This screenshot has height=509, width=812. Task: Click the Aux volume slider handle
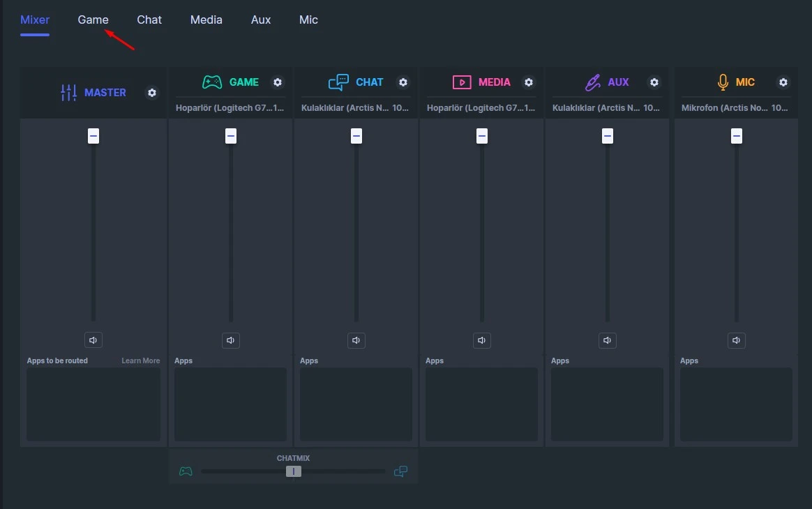[608, 136]
